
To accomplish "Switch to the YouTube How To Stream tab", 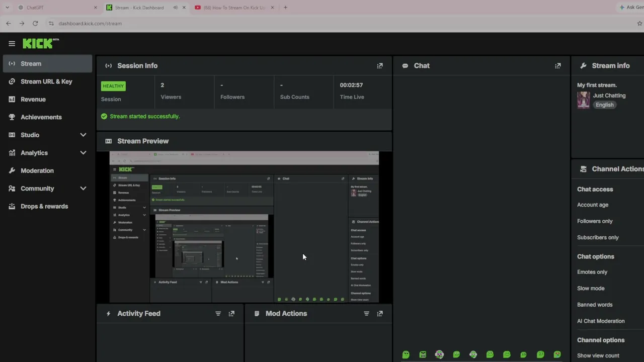I will (233, 8).
